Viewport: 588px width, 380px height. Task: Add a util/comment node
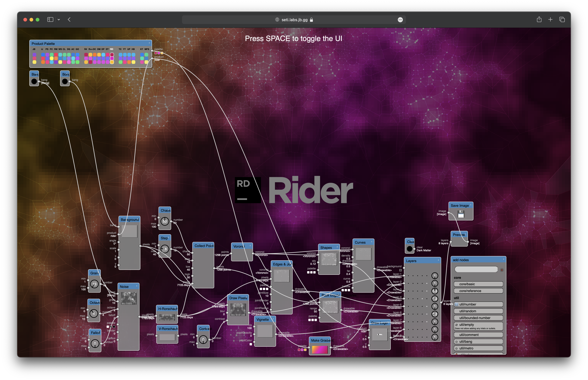(478, 335)
